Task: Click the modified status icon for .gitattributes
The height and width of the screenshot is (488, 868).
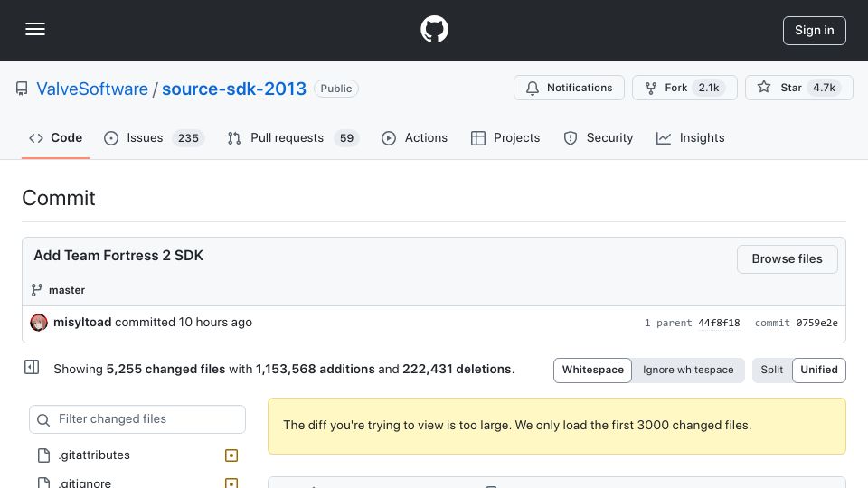Action: click(231, 455)
